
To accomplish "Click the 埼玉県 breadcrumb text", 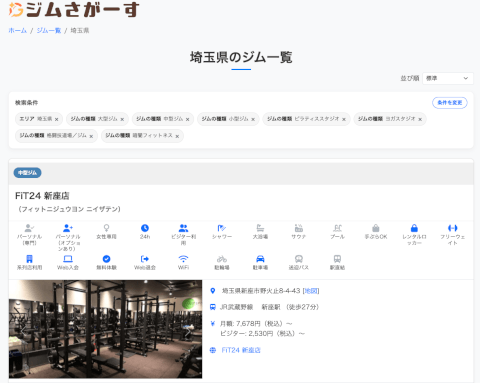I will [x=80, y=31].
